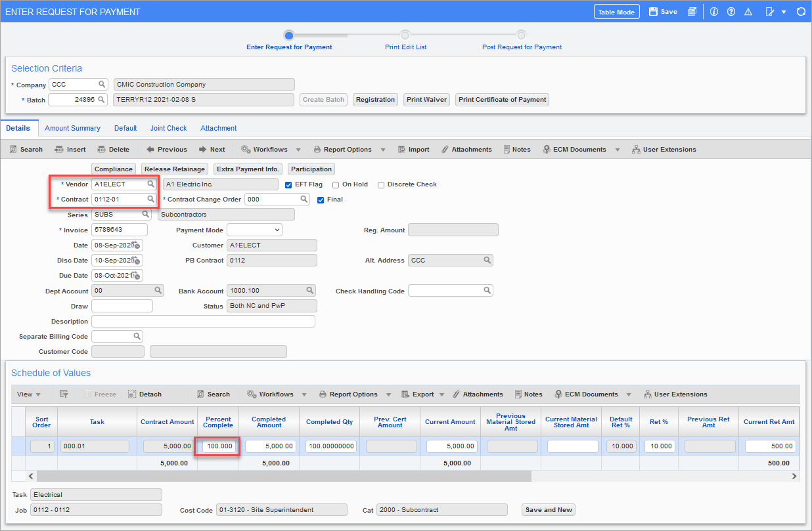812x531 pixels.
Task: Expand ECM Documents in Details toolbar
Action: coord(617,150)
